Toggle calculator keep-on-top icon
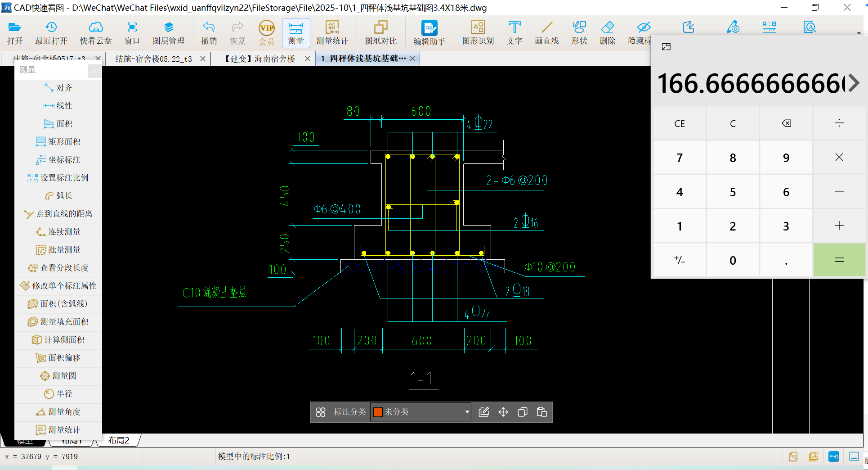The width and height of the screenshot is (868, 470). (666, 47)
